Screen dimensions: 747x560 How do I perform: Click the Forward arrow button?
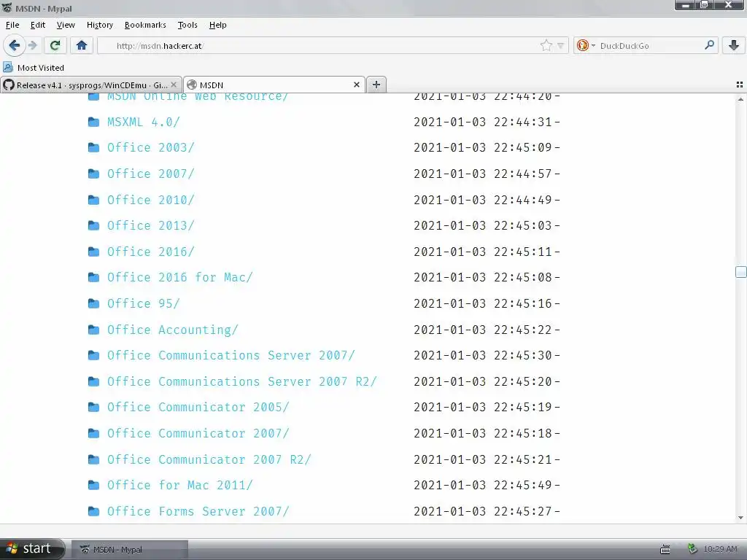32,46
